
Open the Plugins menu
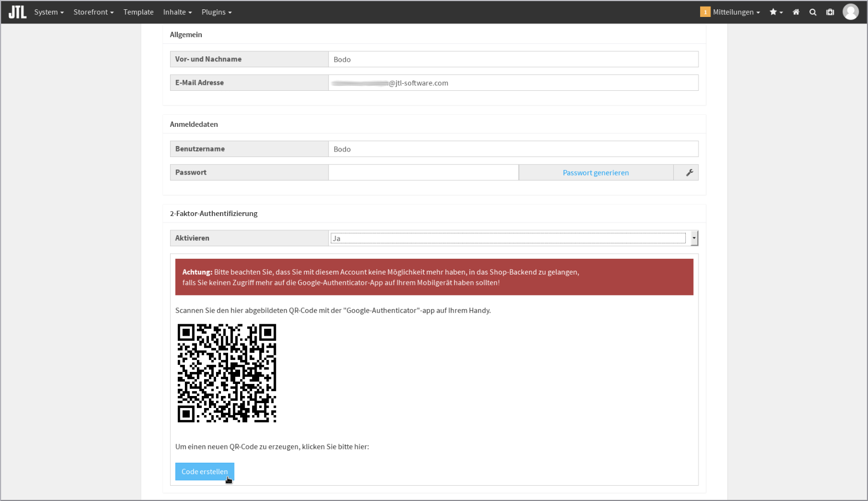point(216,12)
